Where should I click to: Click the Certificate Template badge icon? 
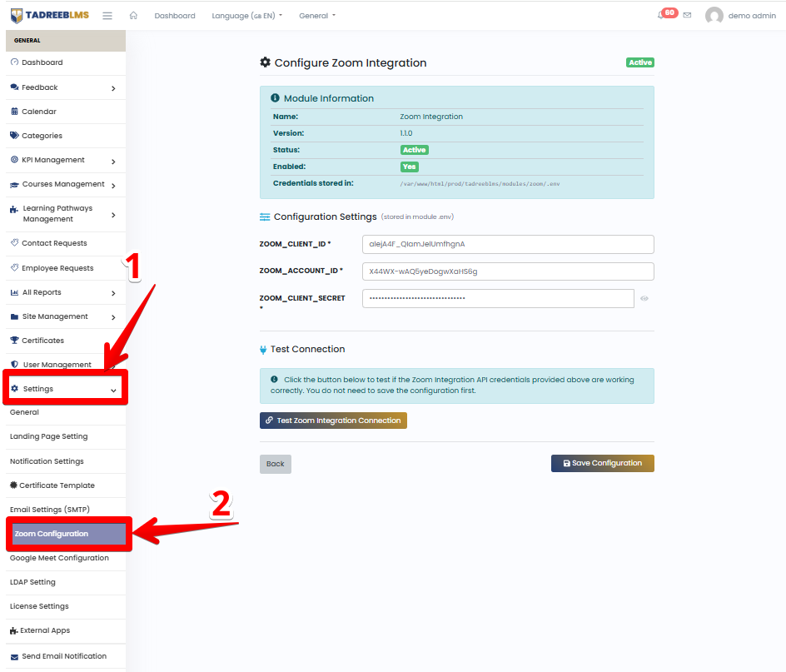pyautogui.click(x=13, y=485)
